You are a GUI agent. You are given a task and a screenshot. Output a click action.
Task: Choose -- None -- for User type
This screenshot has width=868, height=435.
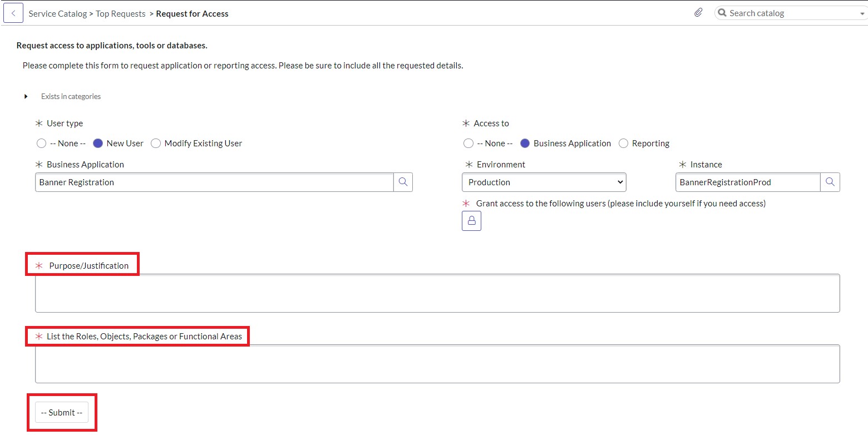point(41,143)
